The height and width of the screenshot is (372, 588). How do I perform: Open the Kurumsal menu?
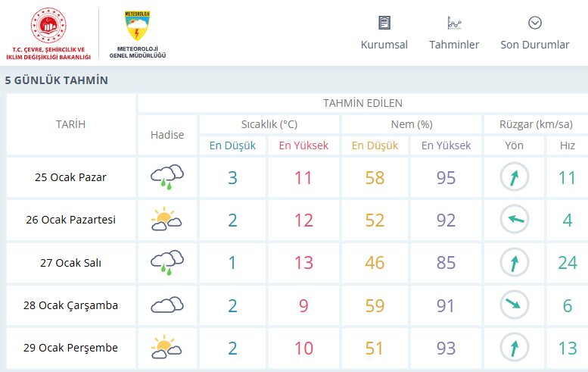pyautogui.click(x=384, y=45)
